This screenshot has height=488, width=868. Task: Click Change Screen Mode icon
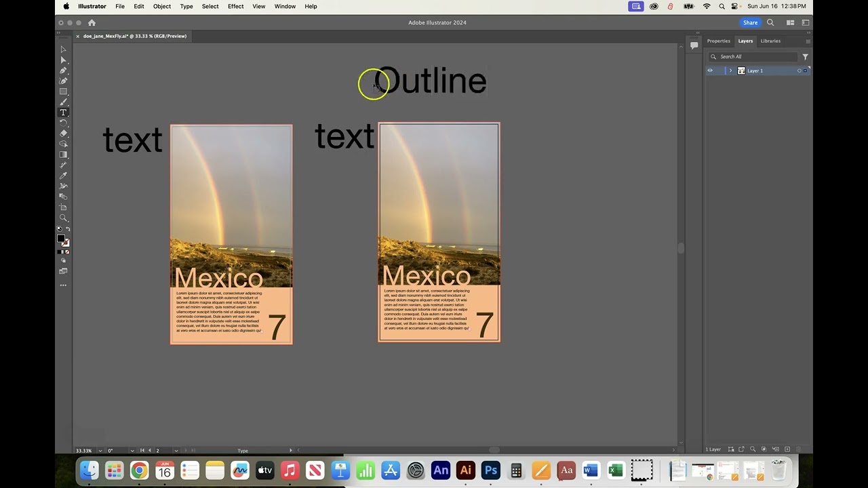pos(63,271)
